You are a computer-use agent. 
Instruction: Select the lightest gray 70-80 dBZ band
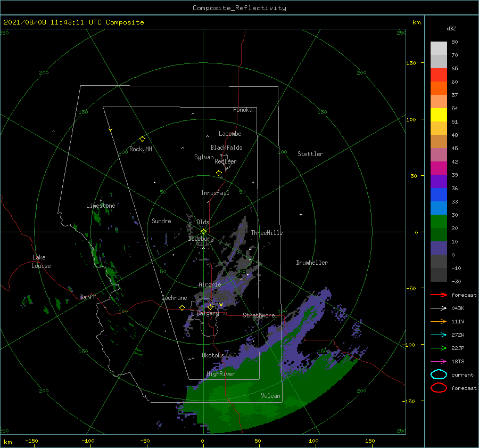coord(439,48)
